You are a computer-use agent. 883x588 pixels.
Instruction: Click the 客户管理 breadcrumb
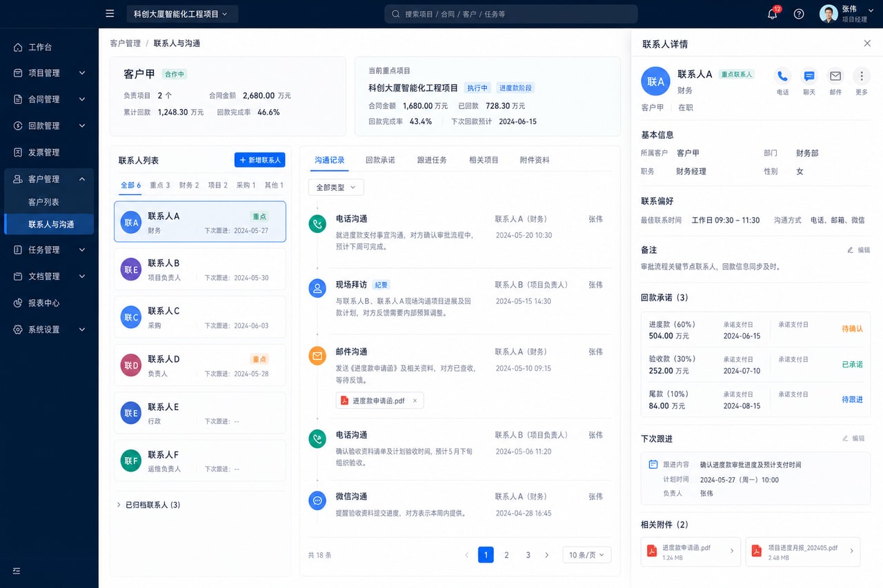click(x=125, y=43)
